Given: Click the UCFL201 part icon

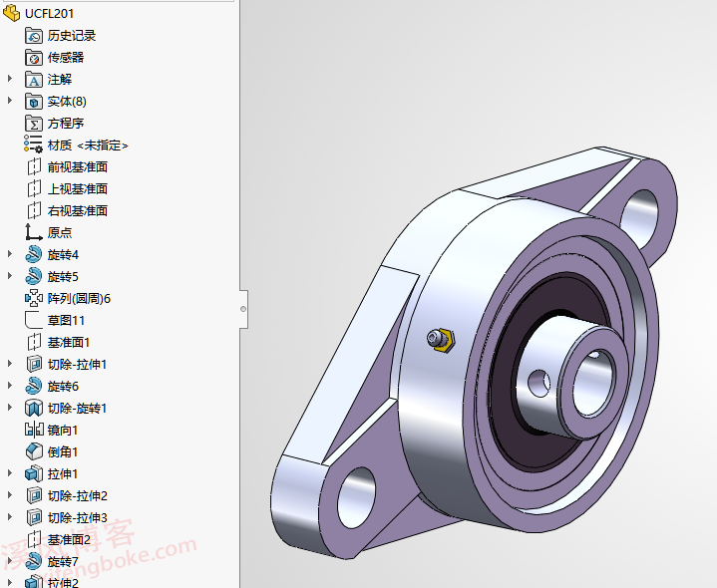Looking at the screenshot, I should click(x=12, y=13).
